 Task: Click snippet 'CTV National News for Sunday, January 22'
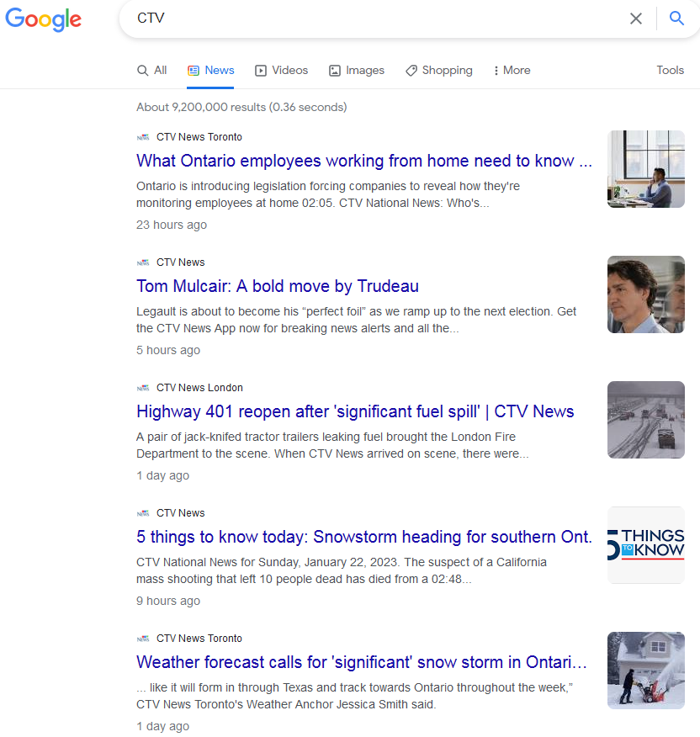[x=342, y=571]
